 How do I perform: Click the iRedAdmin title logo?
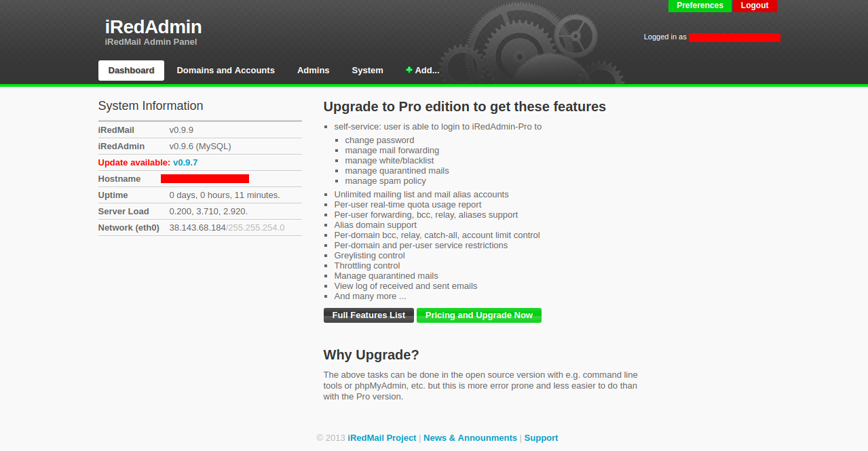pos(153,27)
